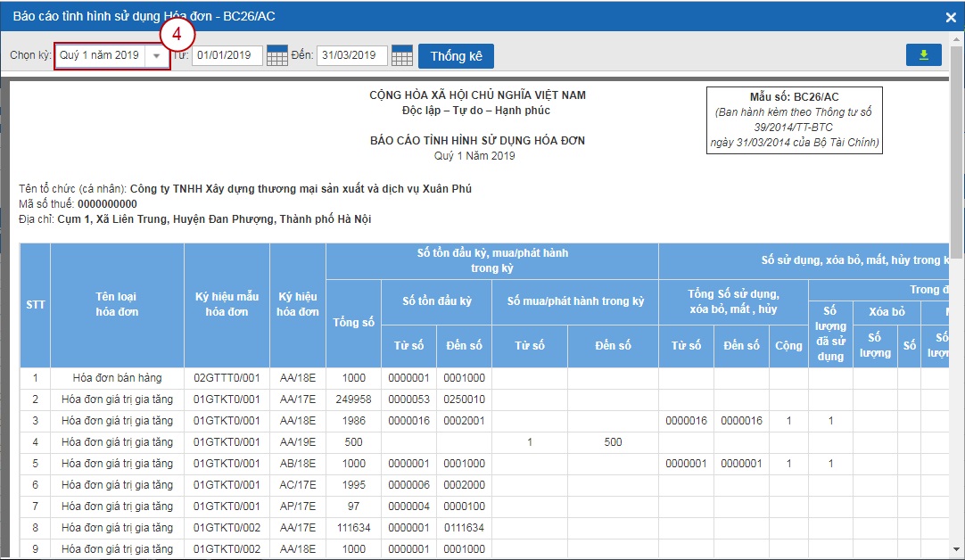Open the 'Từ' date calendar picker icon
Screen dimensions: 965x560
pyautogui.click(x=277, y=55)
